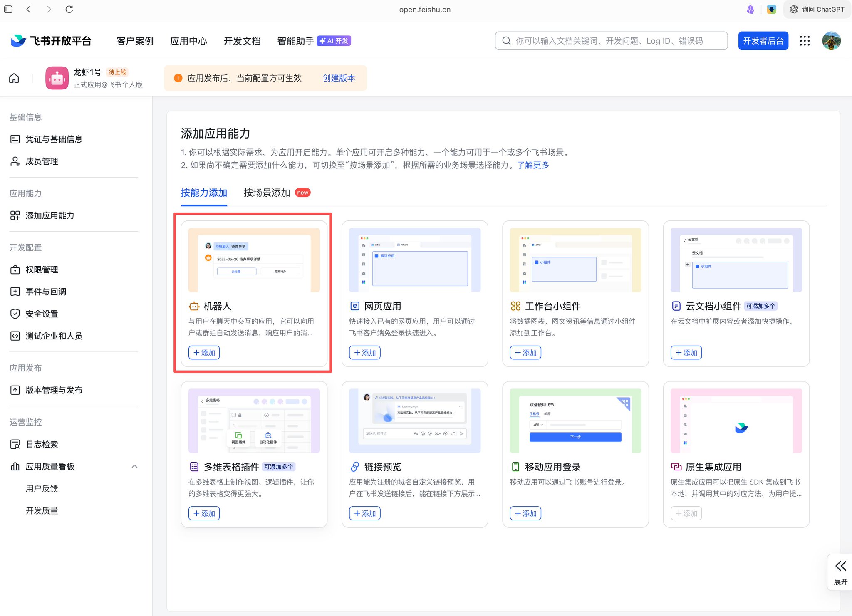Open the browser sidebar toggle icon
The width and height of the screenshot is (852, 616).
coord(8,9)
